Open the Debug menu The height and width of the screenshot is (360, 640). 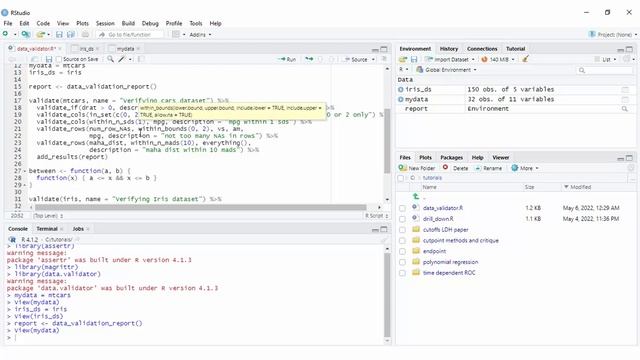coord(150,23)
